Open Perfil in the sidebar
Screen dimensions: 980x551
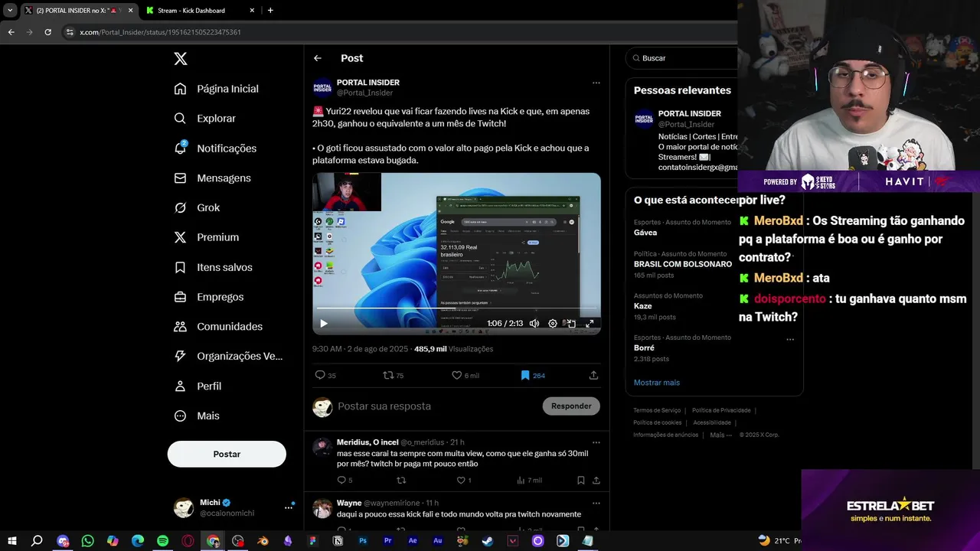(198, 386)
